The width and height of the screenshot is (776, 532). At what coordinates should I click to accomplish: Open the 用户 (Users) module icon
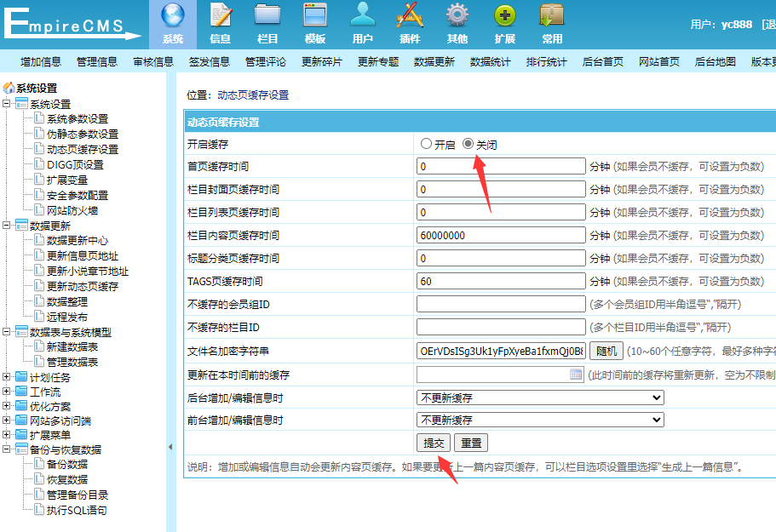pos(362,23)
